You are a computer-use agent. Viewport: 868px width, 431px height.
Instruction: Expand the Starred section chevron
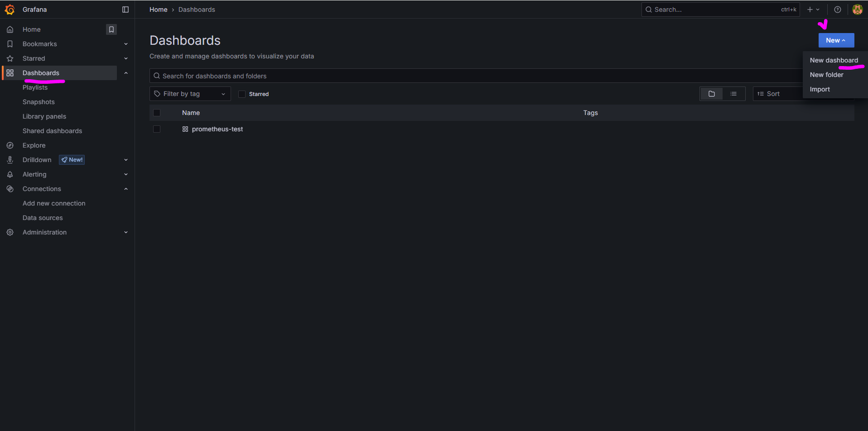(126, 58)
